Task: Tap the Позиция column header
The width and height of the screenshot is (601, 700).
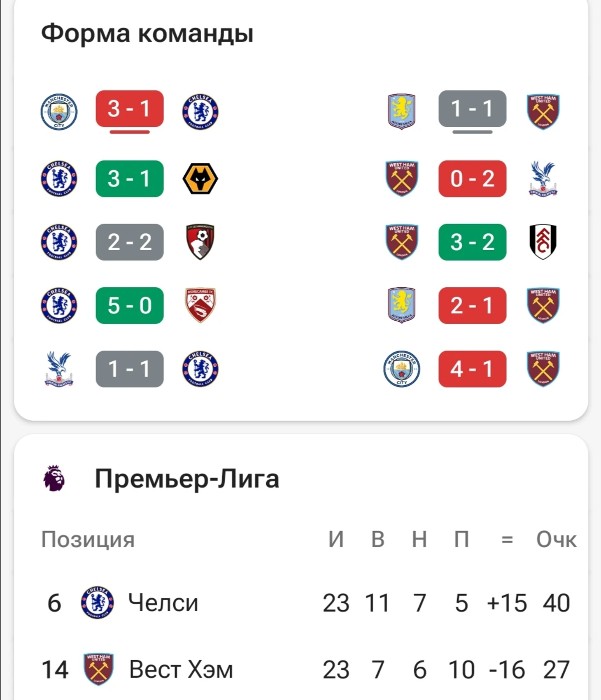Action: (x=88, y=540)
